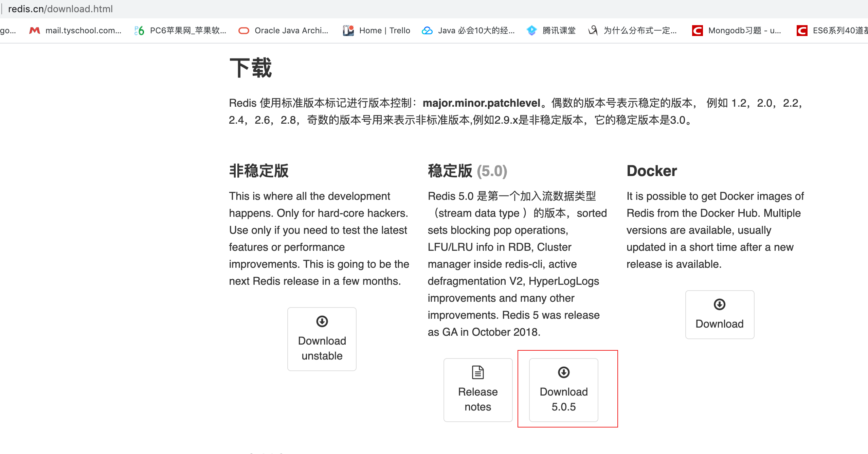Click the Java 必会10大 cloud bookmark icon
868x454 pixels.
[x=427, y=31]
